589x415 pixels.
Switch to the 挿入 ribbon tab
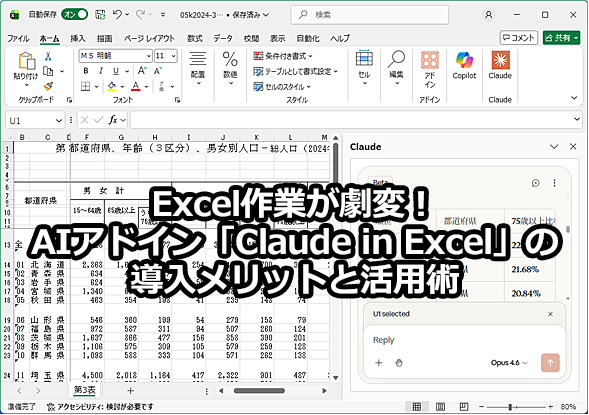tap(78, 38)
